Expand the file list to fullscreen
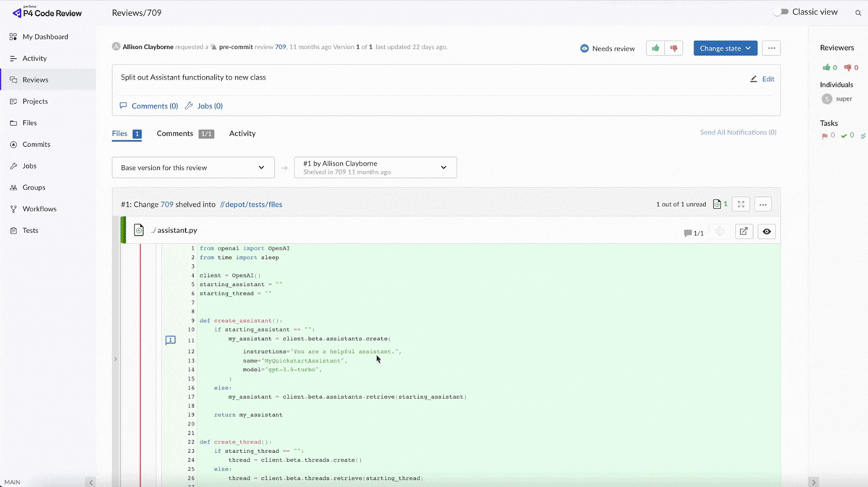Viewport: 868px width, 487px height. [x=741, y=204]
